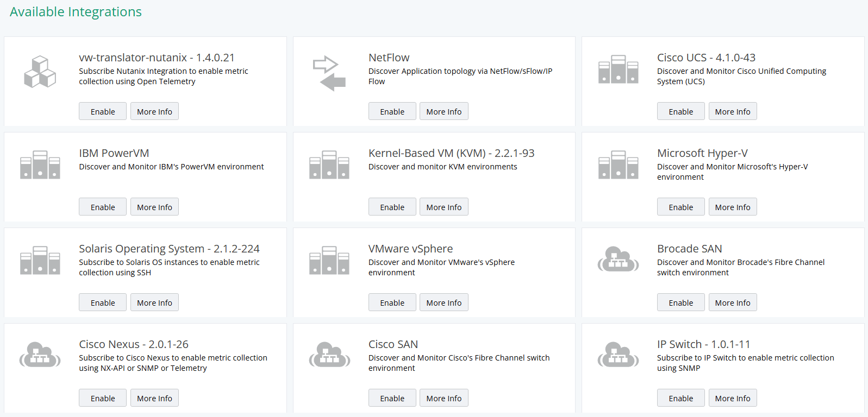Viewport: 868px width, 417px height.
Task: Open More Info for Kernel-Based VM
Action: [x=444, y=207]
